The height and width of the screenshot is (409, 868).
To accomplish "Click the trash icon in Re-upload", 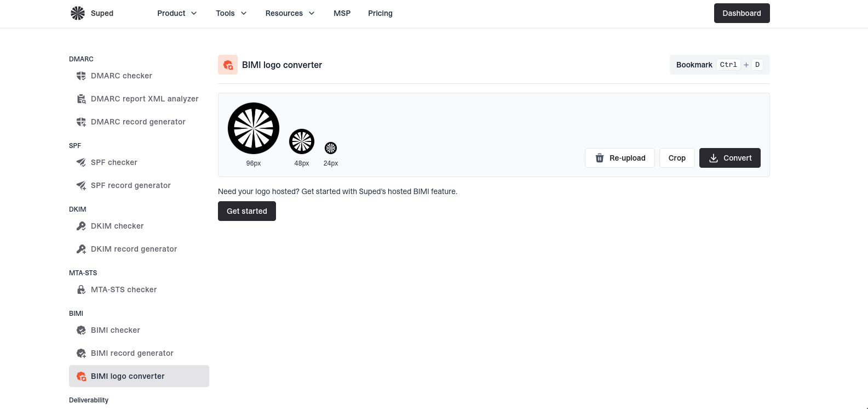I will 600,158.
